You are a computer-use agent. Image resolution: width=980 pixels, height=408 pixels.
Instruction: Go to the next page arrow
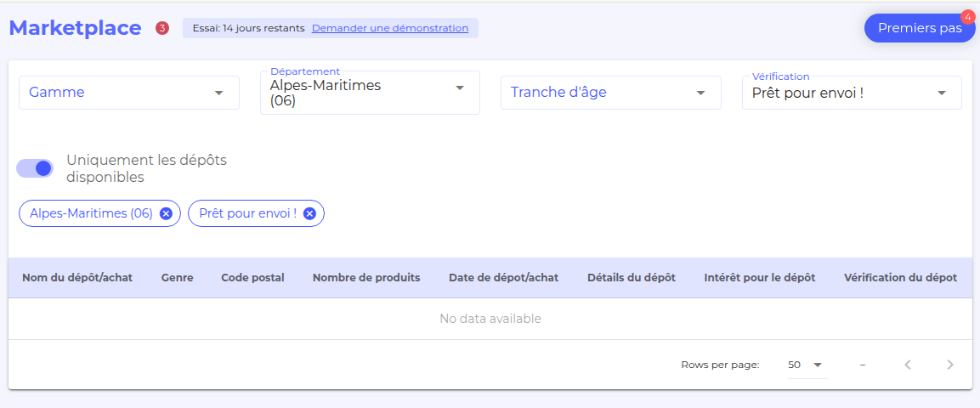pos(950,365)
